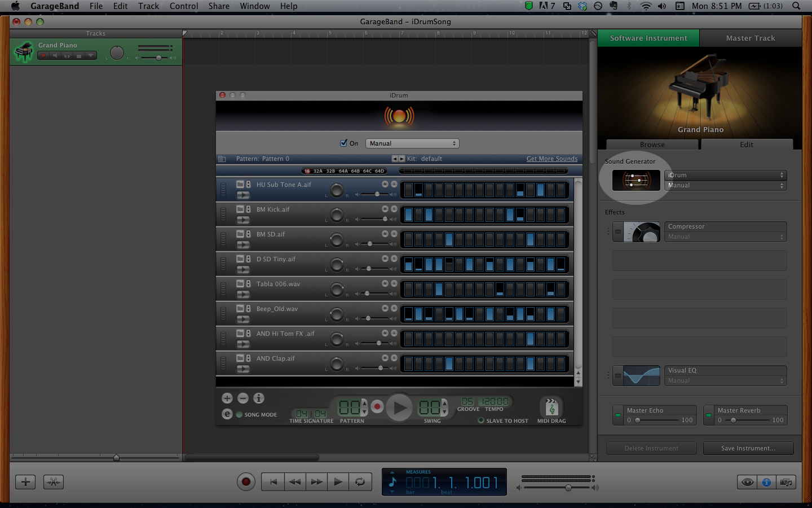812x508 pixels.
Task: Uncheck the On checkbox in iDrum
Action: coord(344,143)
